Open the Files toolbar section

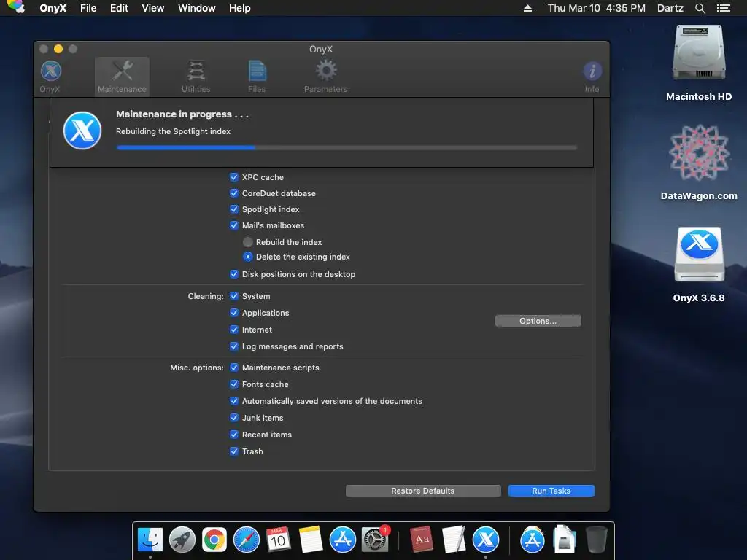257,77
